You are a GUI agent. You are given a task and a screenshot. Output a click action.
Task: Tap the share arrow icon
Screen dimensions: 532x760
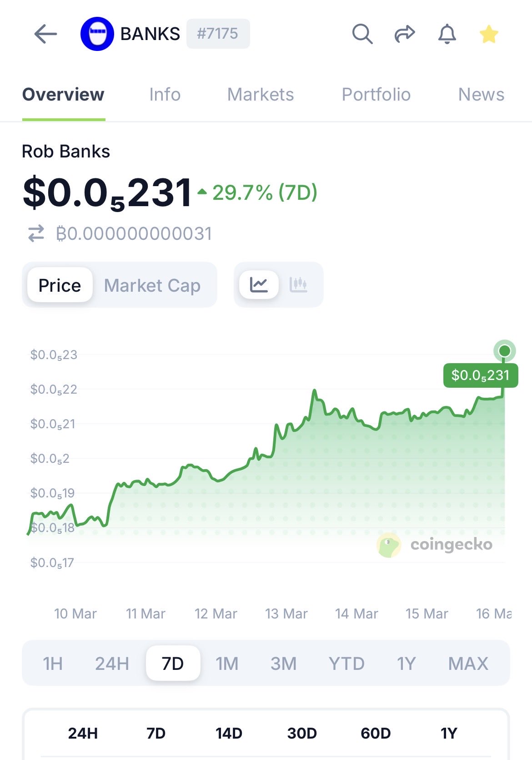point(404,34)
